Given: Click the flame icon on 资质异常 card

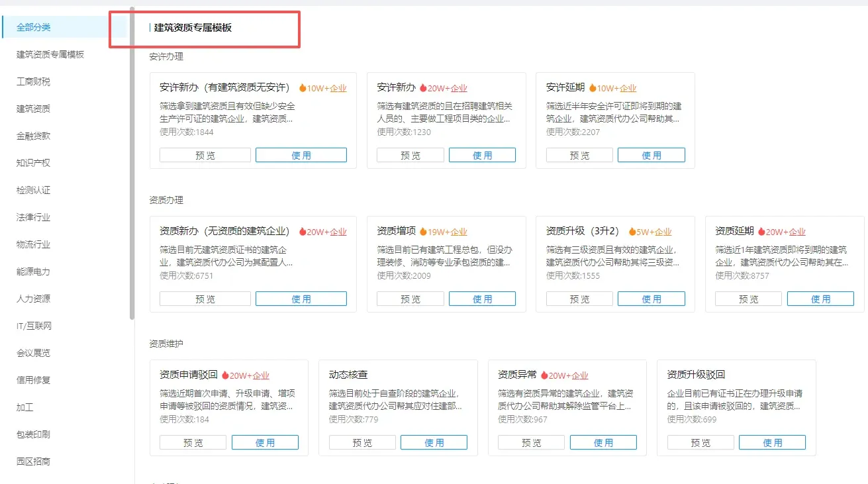Looking at the screenshot, I should point(544,375).
